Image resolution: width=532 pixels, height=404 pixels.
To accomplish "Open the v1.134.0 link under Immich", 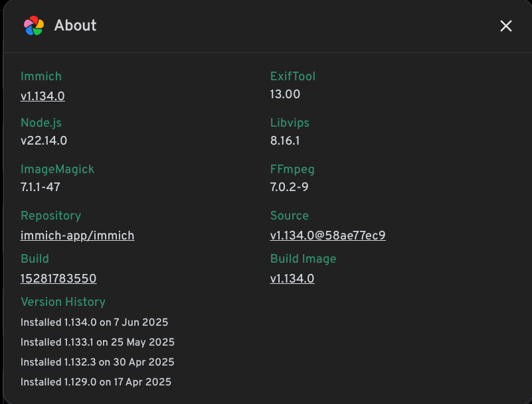I will point(43,96).
